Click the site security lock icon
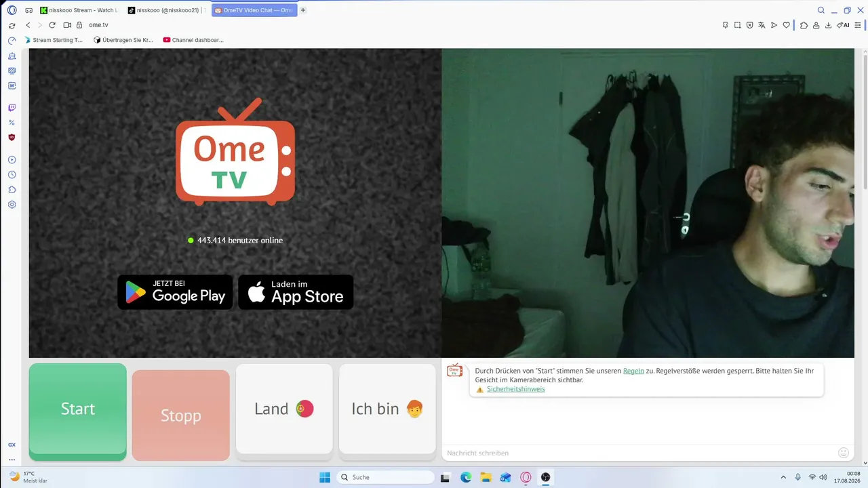The height and width of the screenshot is (488, 868). point(79,25)
